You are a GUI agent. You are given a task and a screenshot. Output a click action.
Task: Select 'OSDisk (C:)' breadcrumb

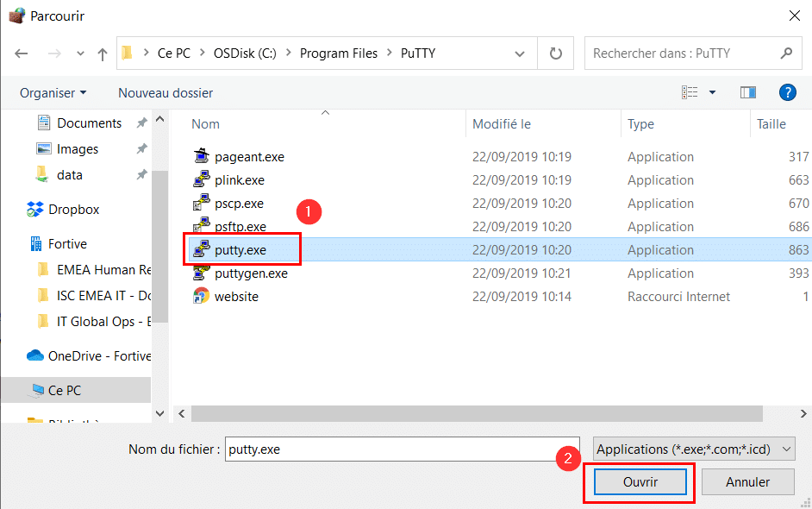245,53
